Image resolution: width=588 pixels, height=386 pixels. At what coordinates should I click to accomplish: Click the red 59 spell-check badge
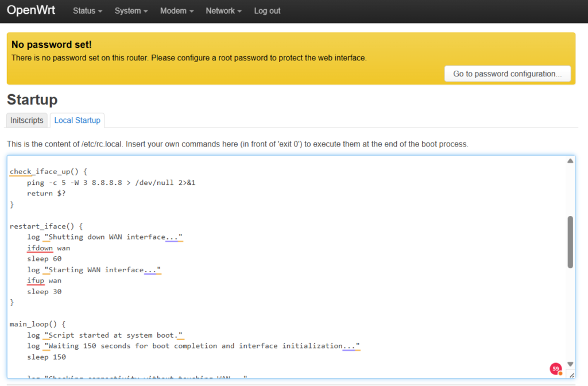pos(555,369)
